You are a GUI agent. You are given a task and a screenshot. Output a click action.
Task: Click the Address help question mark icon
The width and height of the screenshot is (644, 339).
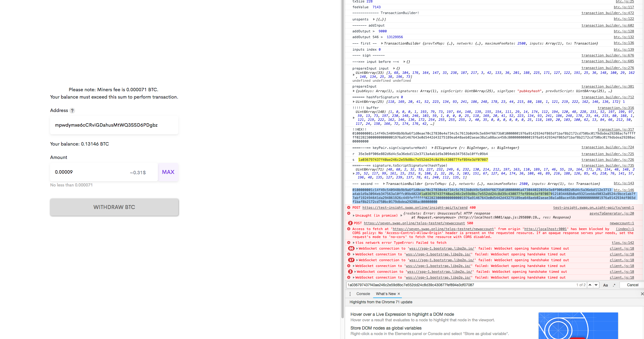[72, 111]
